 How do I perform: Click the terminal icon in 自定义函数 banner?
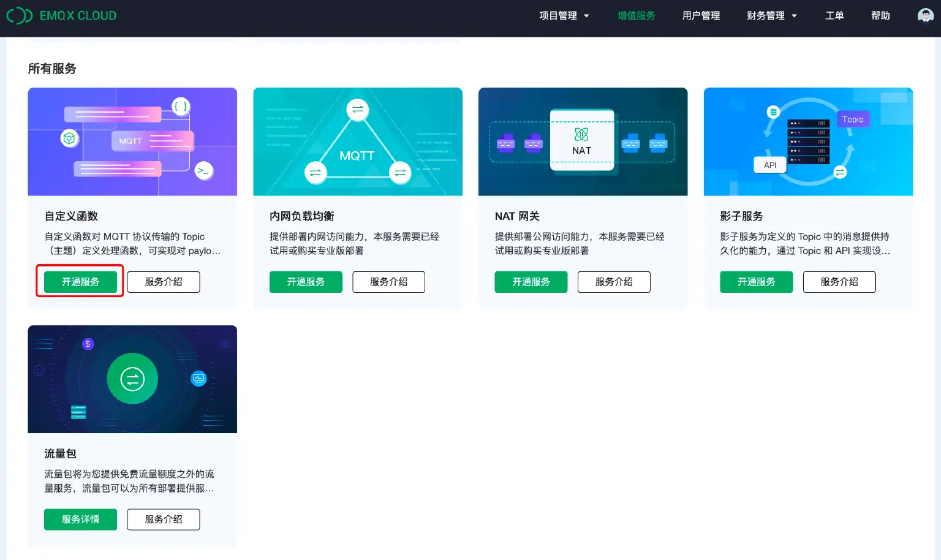point(204,171)
